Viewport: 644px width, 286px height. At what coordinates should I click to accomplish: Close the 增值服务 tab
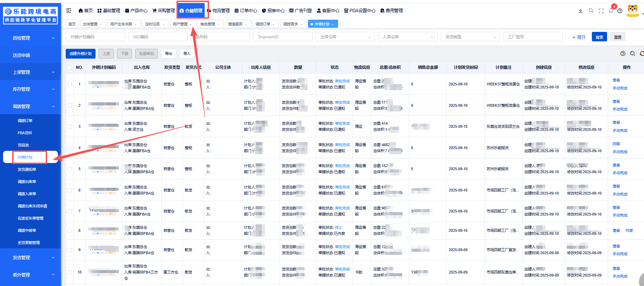pos(246,24)
